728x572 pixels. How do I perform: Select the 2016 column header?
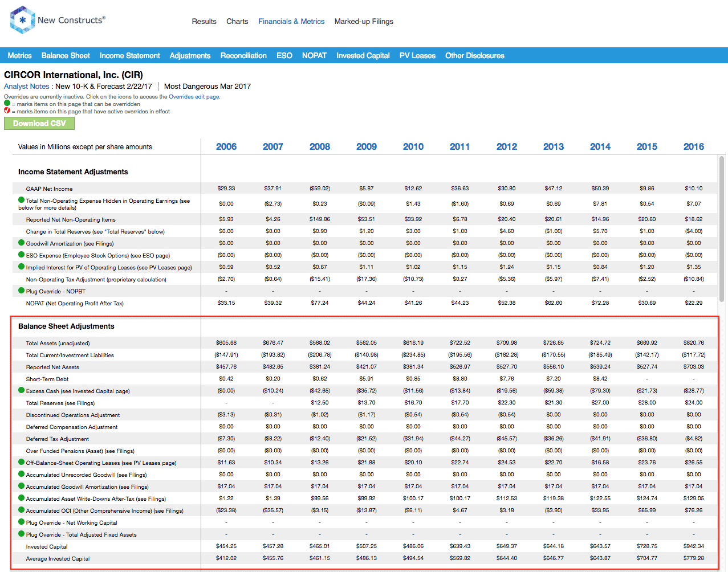tap(694, 146)
